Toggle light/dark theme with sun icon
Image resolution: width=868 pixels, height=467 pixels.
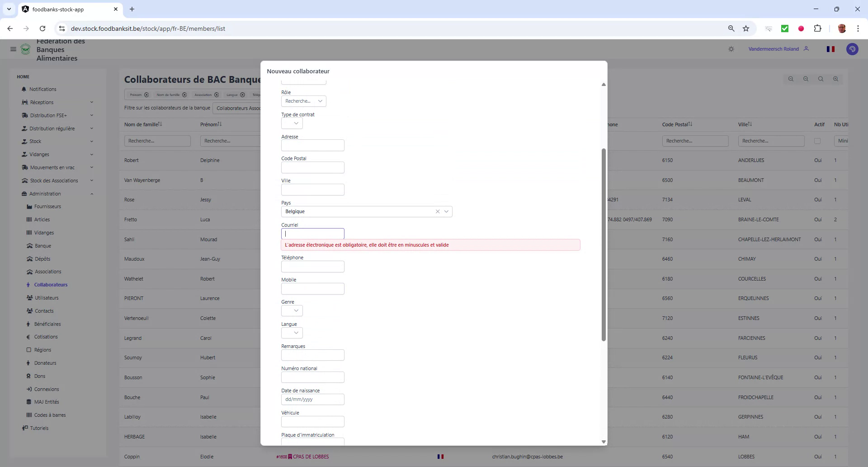pos(731,49)
